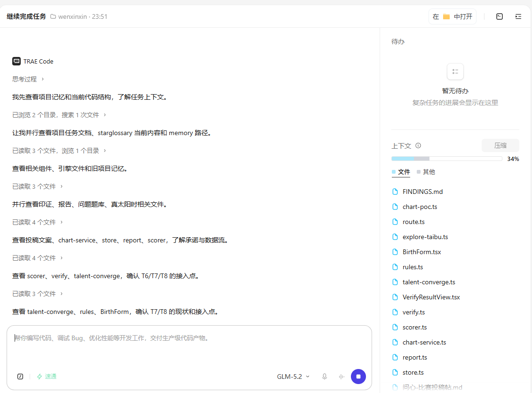Click the 34% context usage value
The image size is (532, 393).
(x=513, y=159)
